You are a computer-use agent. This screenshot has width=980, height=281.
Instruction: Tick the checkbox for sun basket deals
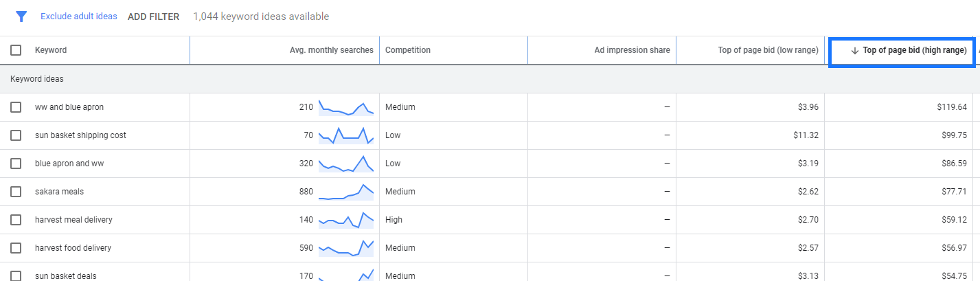16,276
